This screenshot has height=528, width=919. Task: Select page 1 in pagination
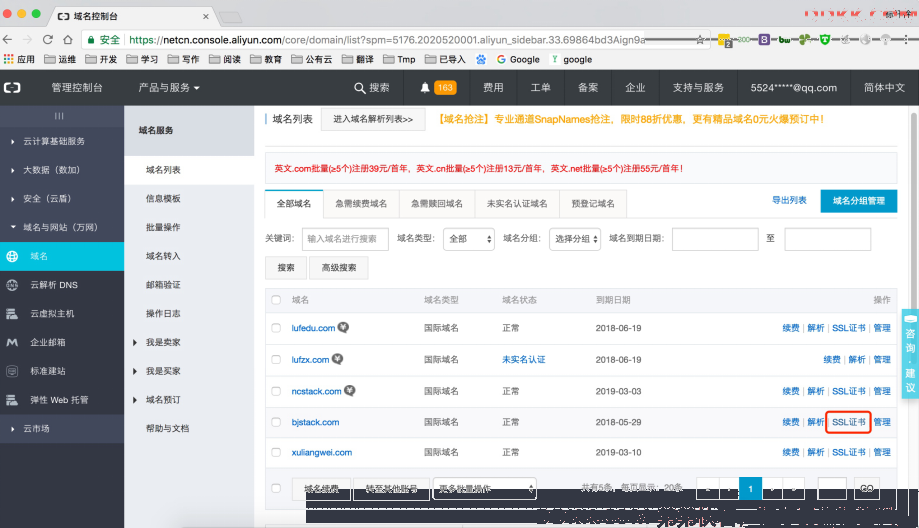click(750, 488)
